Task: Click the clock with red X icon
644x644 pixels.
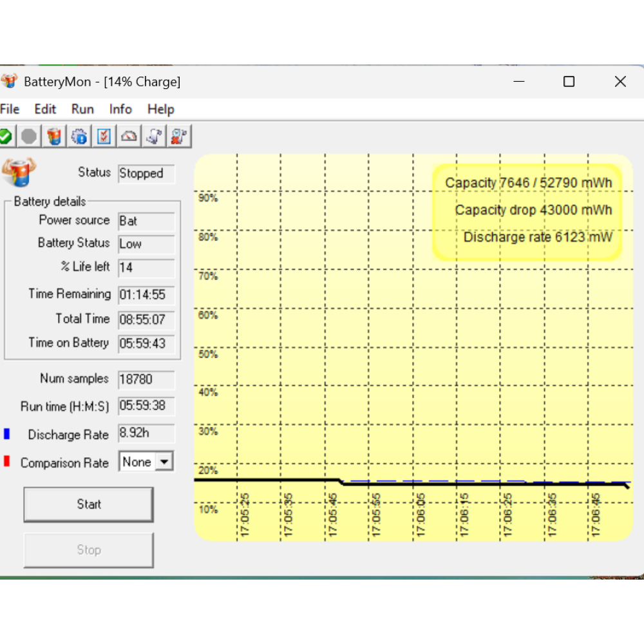Action: point(178,137)
